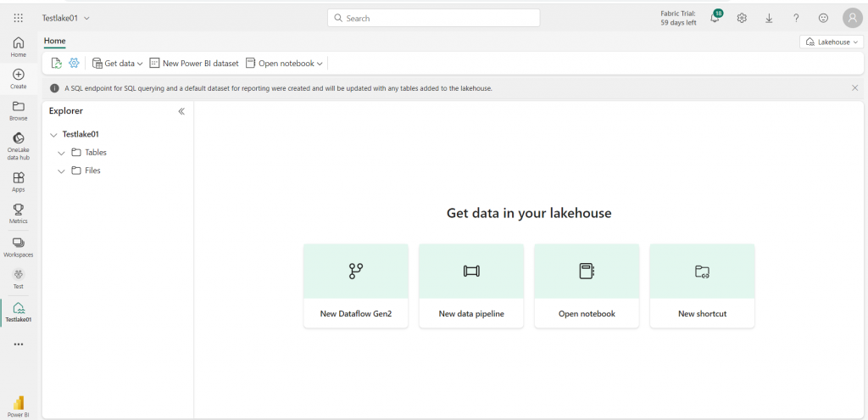This screenshot has width=868, height=420.
Task: Open the Lakehouse mode switcher dropdown
Action: click(x=832, y=42)
